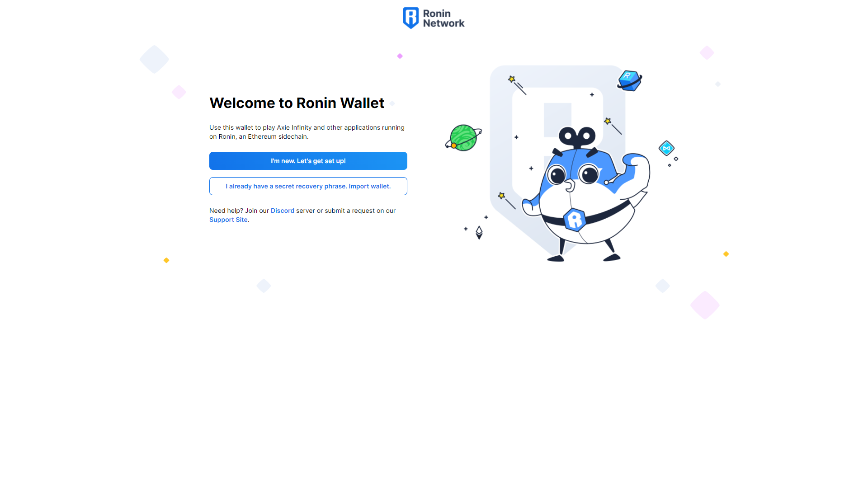Click the hexagonal R badge on mascot's belt
This screenshot has width=868, height=488.
(x=575, y=220)
